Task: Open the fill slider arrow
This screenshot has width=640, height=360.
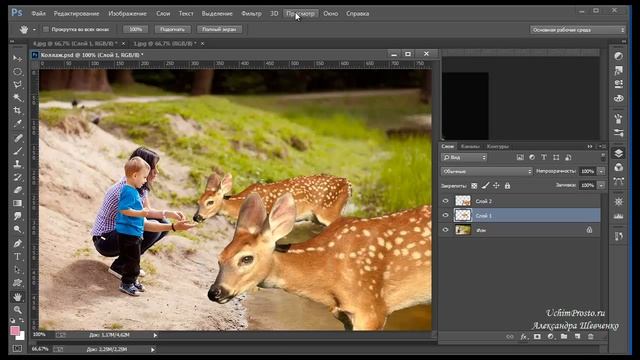Action: click(602, 185)
